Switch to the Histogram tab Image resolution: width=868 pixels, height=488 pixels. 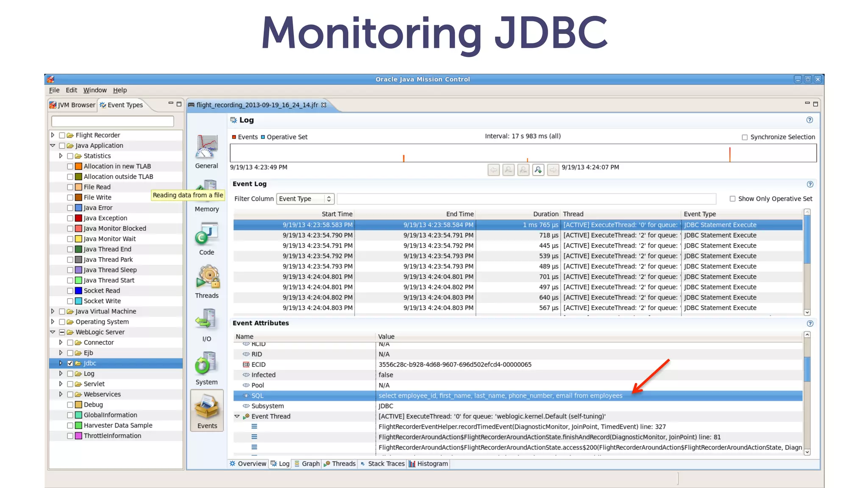point(428,464)
